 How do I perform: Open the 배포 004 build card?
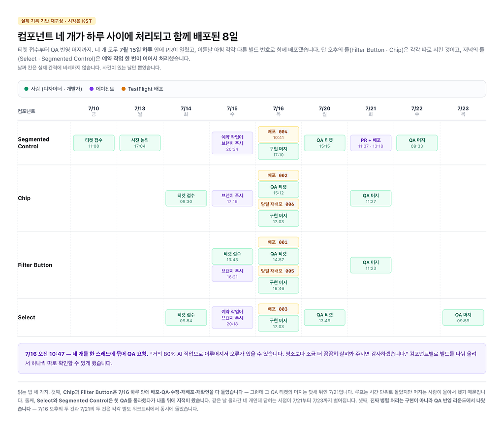279,134
